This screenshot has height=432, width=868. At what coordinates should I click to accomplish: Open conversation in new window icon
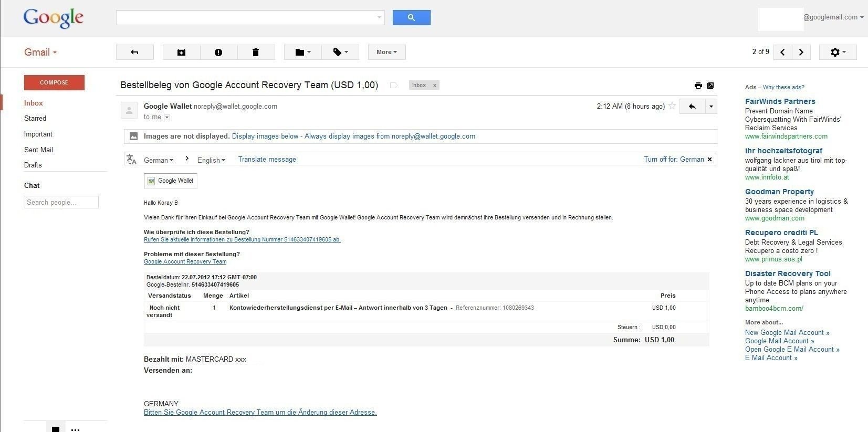coord(710,86)
